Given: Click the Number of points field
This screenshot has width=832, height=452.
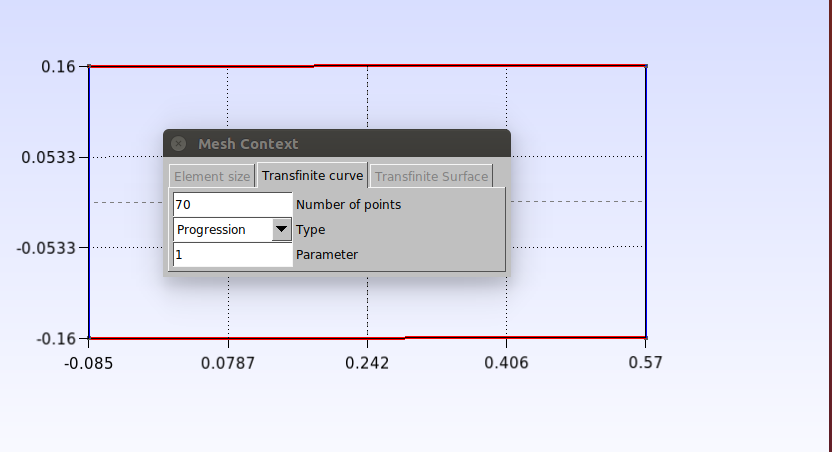Looking at the screenshot, I should coord(232,204).
